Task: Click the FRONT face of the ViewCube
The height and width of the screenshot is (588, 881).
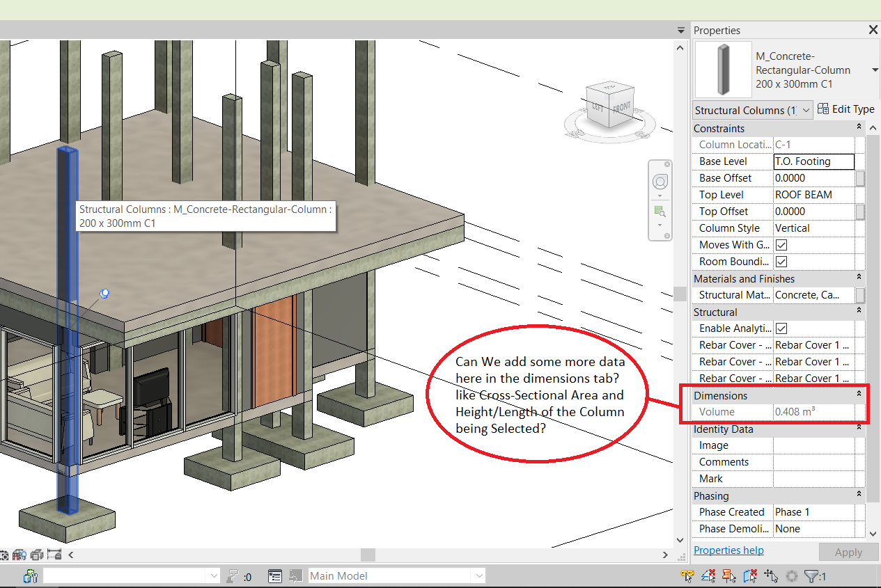Action: pos(621,109)
